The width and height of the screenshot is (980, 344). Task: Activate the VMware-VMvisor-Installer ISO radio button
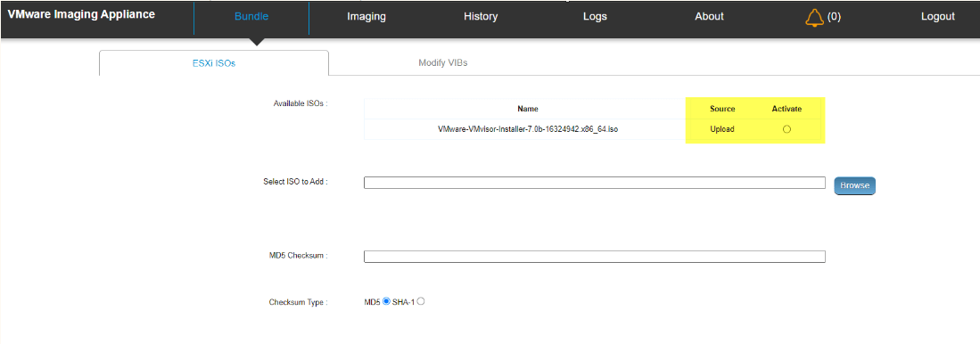pyautogui.click(x=786, y=129)
